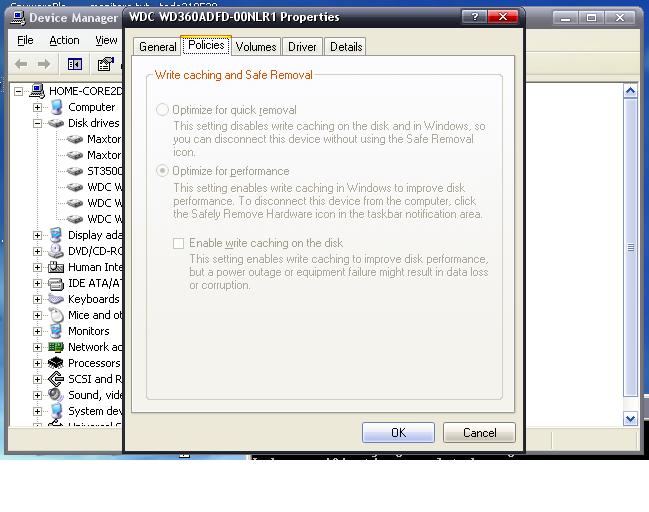The image size is (649, 512).
Task: Click the Mice and other pointing devices icon
Action: (57, 315)
